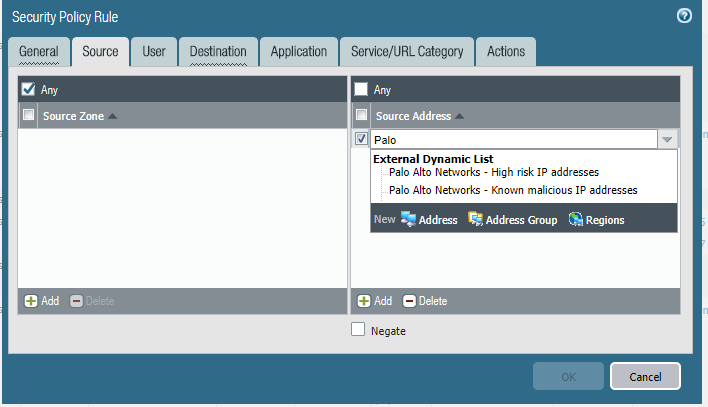Viewport: 708px width, 407px height.
Task: Delete the selected source address
Action: 425,301
